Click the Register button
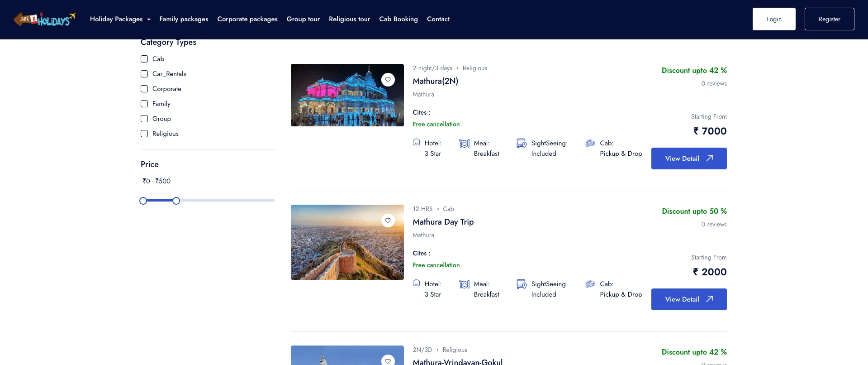The image size is (868, 365). (x=829, y=19)
